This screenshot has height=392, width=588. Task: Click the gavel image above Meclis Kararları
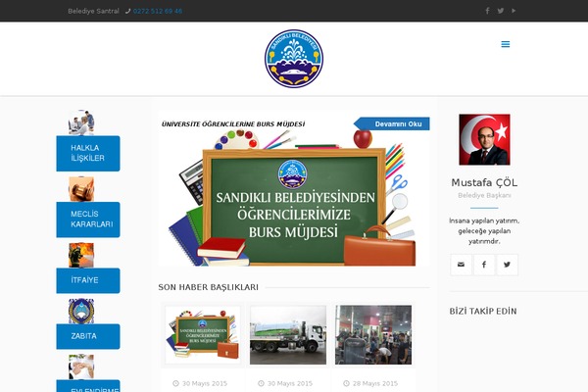coord(81,189)
